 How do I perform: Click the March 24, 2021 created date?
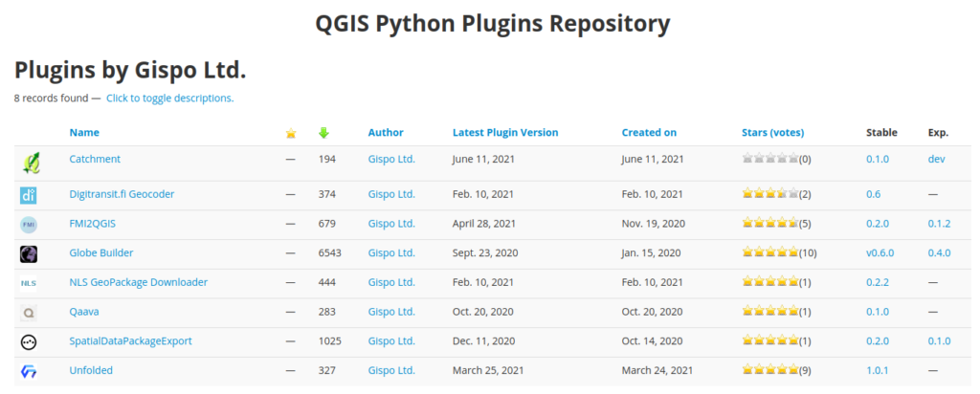(657, 370)
